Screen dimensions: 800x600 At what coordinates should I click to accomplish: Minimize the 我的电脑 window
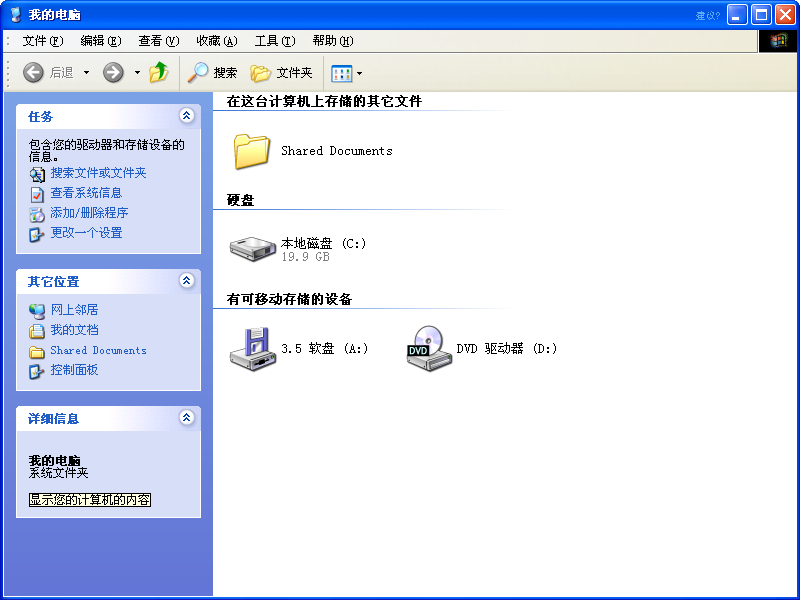737,15
